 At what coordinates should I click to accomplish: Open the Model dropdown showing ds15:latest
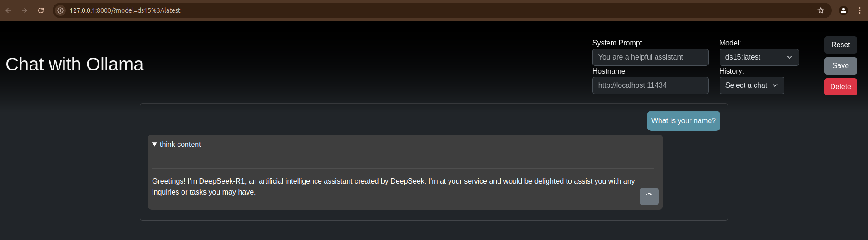(x=759, y=57)
